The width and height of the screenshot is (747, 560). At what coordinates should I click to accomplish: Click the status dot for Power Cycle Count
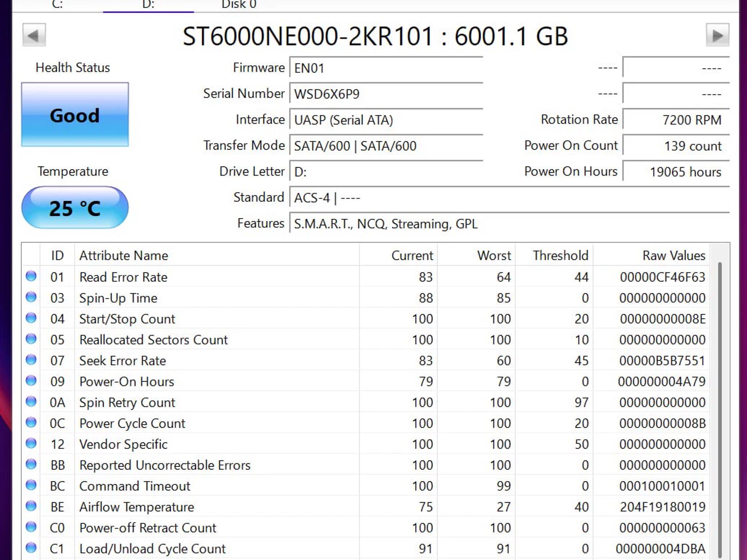coord(31,422)
